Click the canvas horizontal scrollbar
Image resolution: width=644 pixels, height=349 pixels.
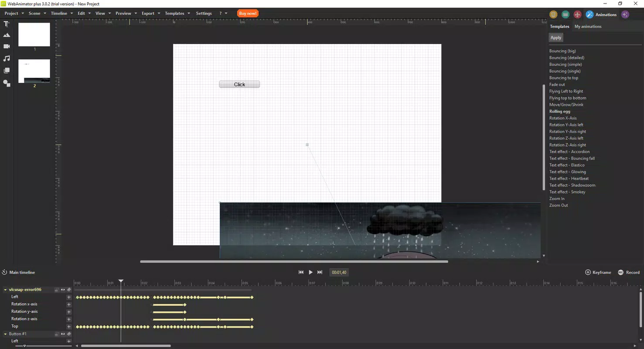[294, 262]
